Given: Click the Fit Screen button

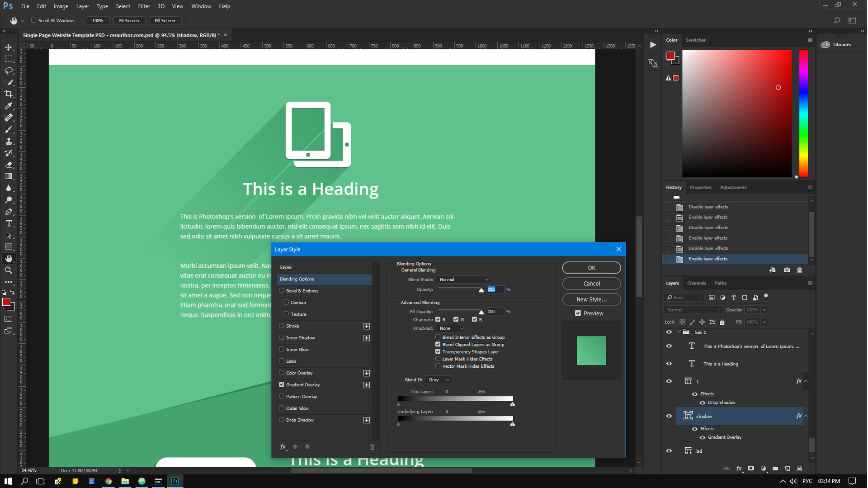Looking at the screenshot, I should [129, 20].
